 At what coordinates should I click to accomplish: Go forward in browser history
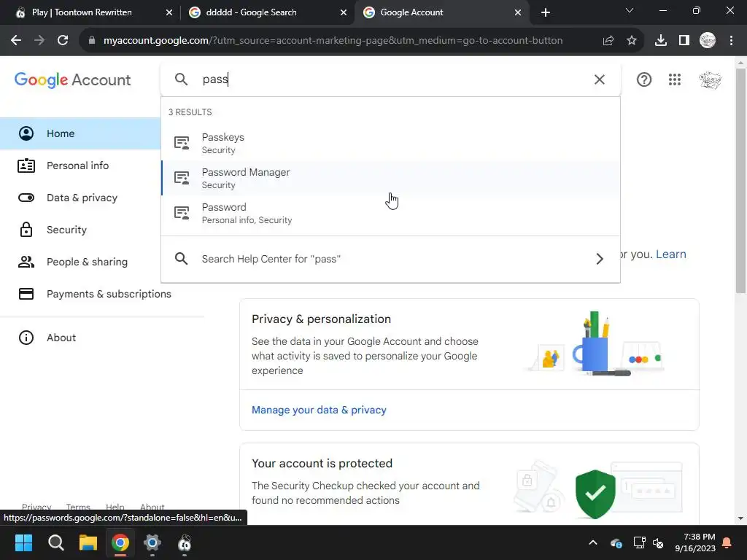click(39, 41)
